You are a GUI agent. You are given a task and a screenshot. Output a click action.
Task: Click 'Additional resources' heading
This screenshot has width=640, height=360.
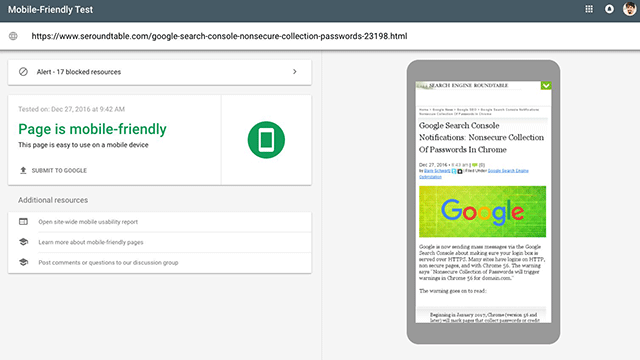53,200
